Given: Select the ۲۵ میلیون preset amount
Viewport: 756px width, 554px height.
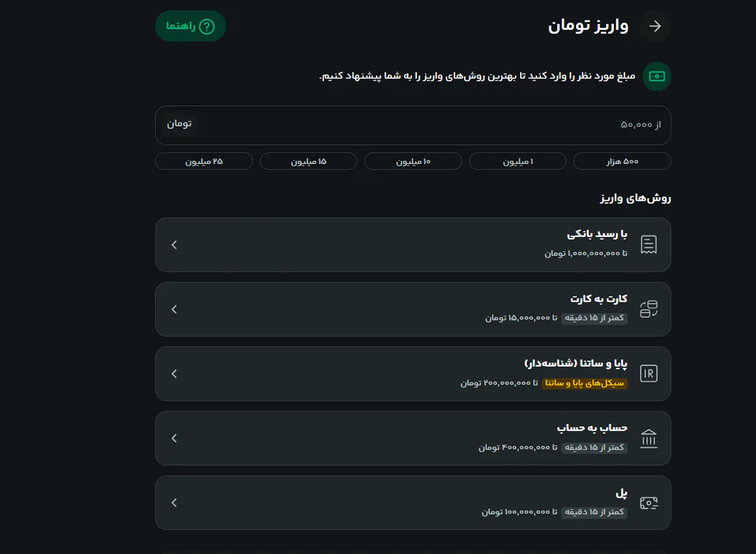Looking at the screenshot, I should 204,162.
